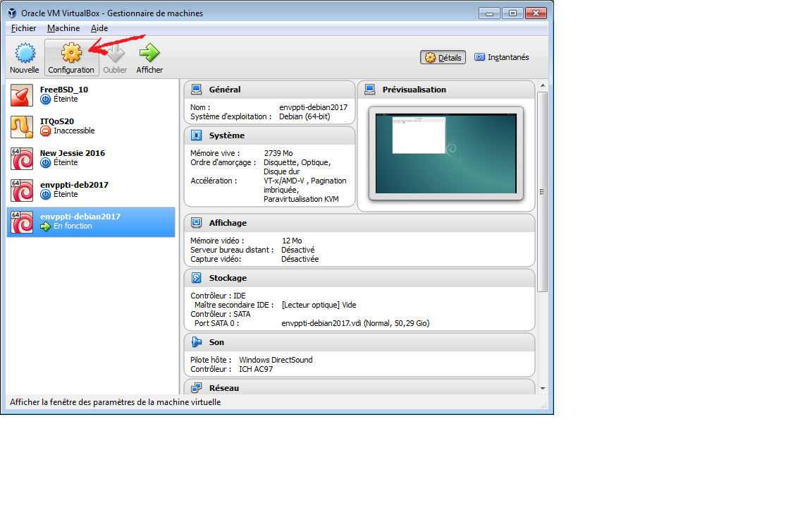Screen dimensions: 812x508
Task: Click the Stockage section header
Action: click(x=228, y=278)
